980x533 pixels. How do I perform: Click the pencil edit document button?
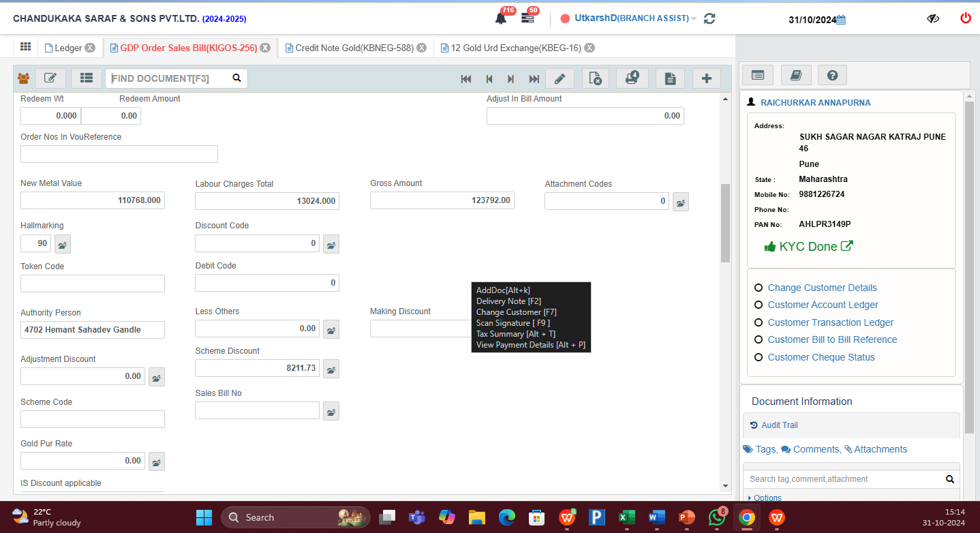[x=560, y=78]
